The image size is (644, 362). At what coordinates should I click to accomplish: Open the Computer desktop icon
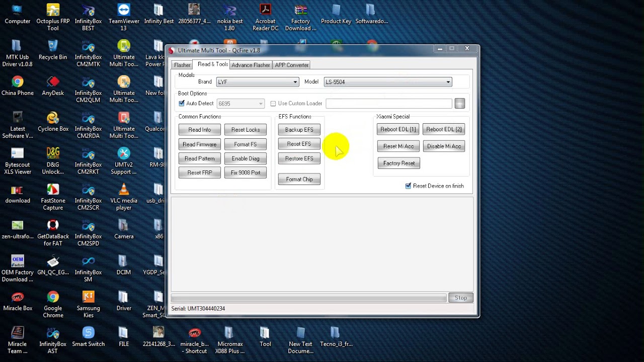click(18, 14)
